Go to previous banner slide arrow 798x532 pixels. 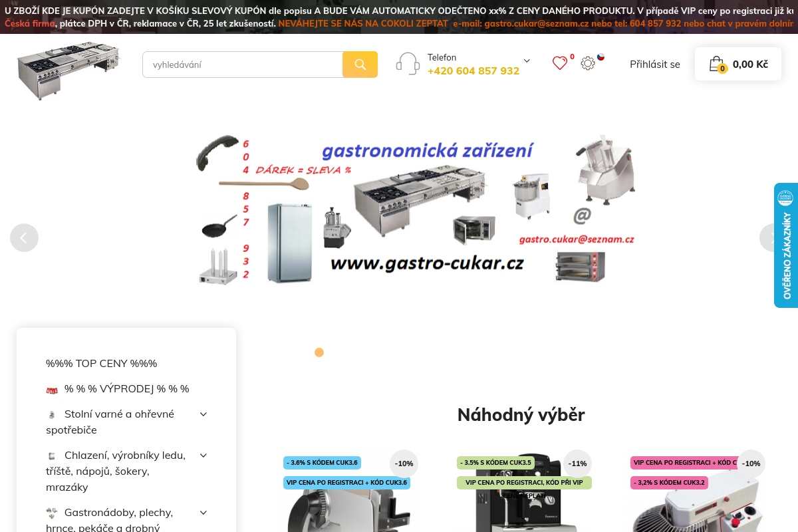(x=24, y=237)
